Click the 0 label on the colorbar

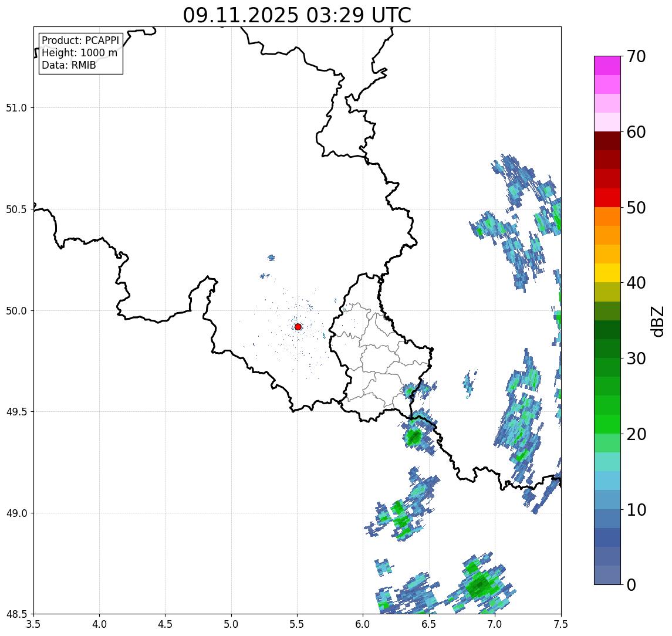coord(632,584)
